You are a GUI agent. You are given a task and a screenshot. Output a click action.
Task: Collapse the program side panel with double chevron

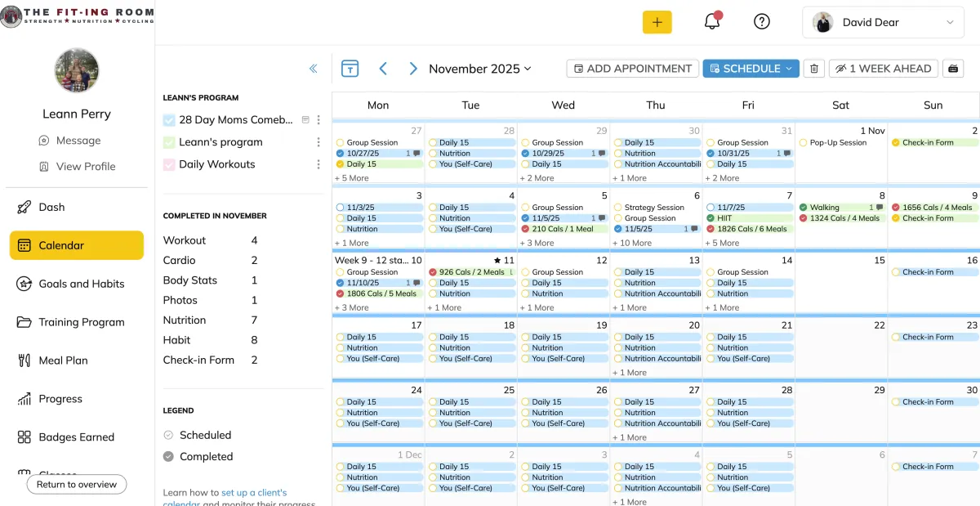tap(314, 69)
